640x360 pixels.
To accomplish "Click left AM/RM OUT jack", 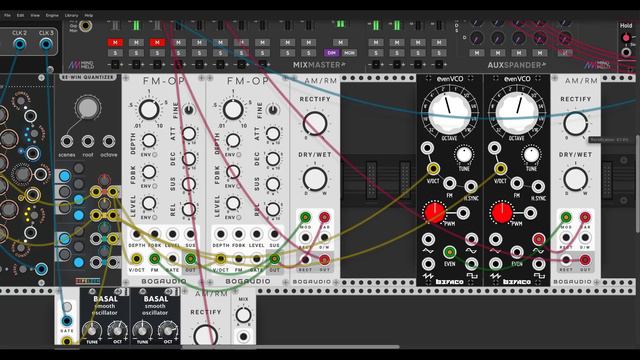I will coord(324,259).
